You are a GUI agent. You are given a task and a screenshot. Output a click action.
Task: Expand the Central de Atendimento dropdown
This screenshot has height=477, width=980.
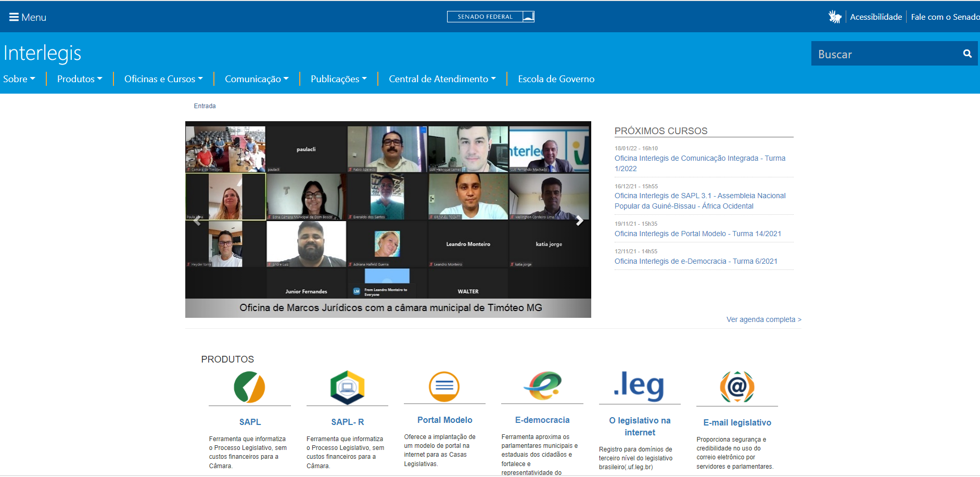442,79
